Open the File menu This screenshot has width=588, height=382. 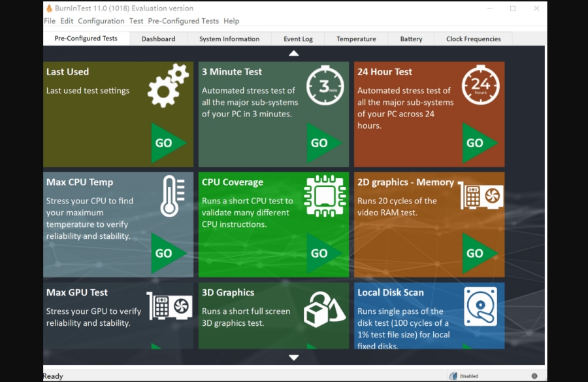50,21
